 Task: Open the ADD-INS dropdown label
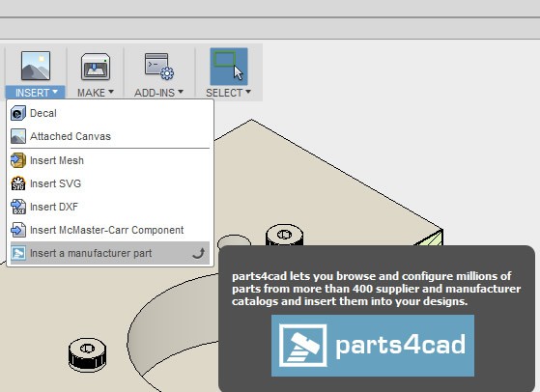[158, 93]
